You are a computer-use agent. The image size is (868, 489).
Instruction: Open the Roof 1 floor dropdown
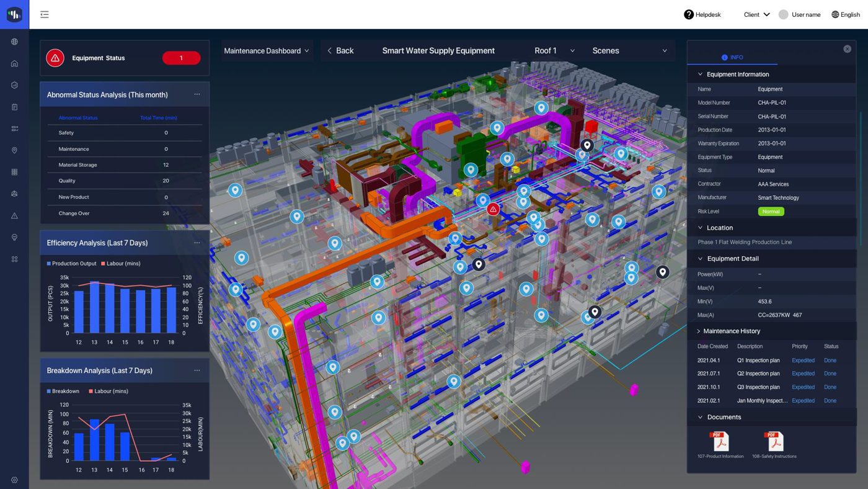pos(555,51)
